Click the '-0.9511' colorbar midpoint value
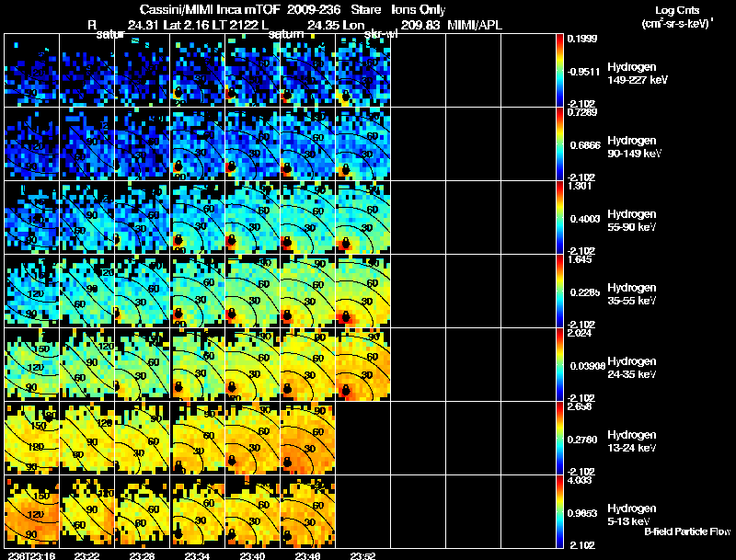The width and height of the screenshot is (736, 560). [583, 72]
